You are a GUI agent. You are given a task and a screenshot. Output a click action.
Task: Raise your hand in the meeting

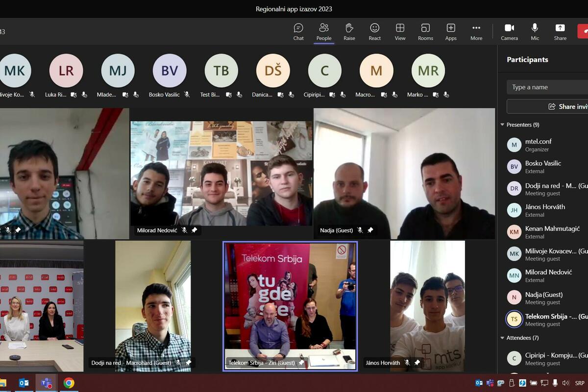coord(349,32)
